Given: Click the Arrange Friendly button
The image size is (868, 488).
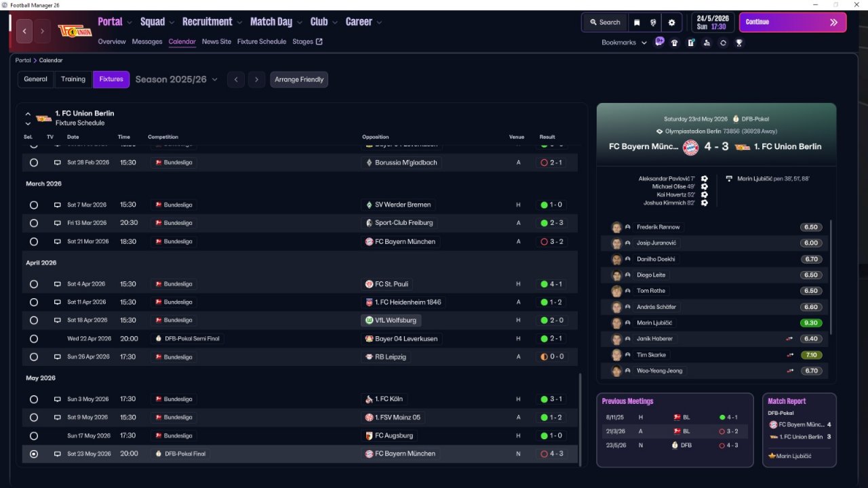Looking at the screenshot, I should point(299,80).
